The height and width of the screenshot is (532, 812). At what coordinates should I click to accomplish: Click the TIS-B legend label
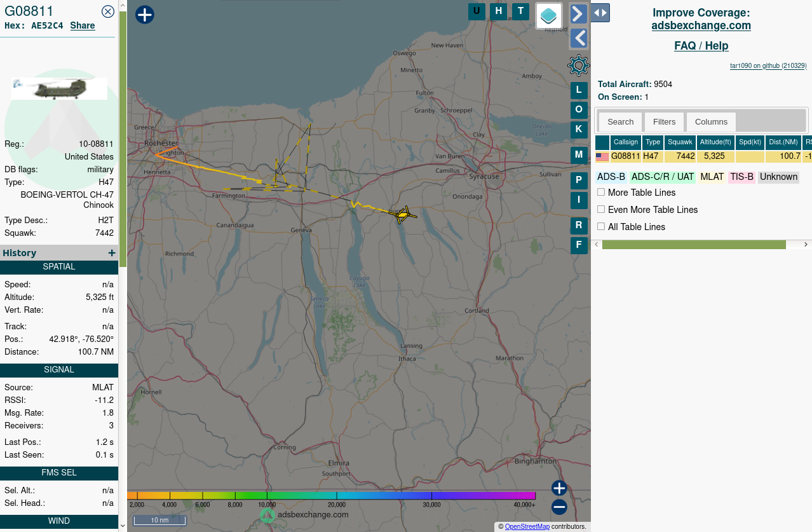(742, 177)
